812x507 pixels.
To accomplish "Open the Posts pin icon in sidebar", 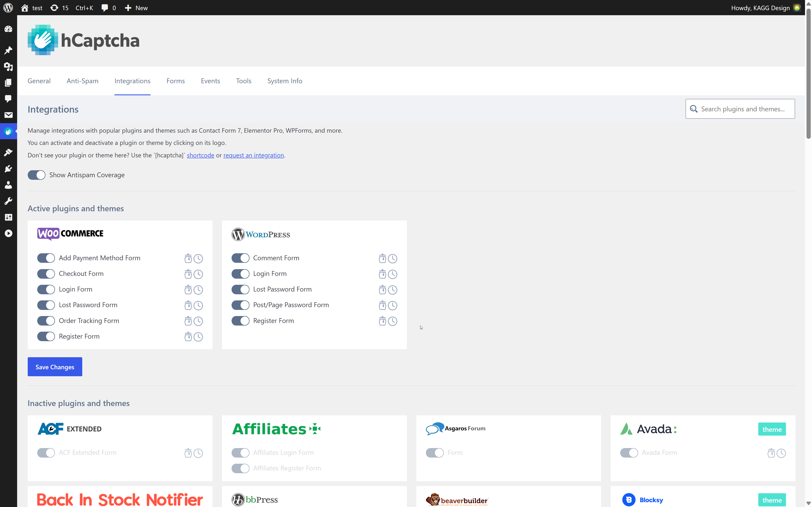I will tap(8, 50).
